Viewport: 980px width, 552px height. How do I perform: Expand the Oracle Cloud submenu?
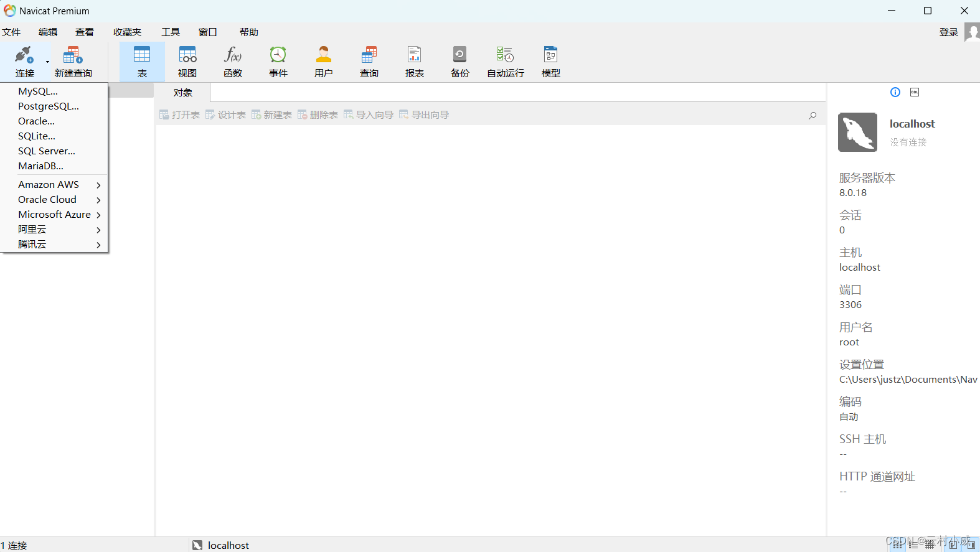tap(54, 199)
